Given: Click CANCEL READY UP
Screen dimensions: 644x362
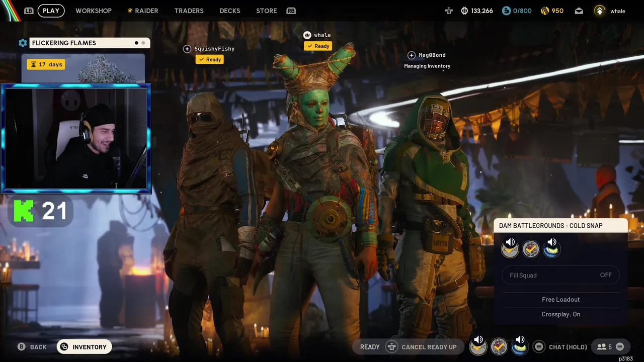Looking at the screenshot, I should (x=429, y=347).
